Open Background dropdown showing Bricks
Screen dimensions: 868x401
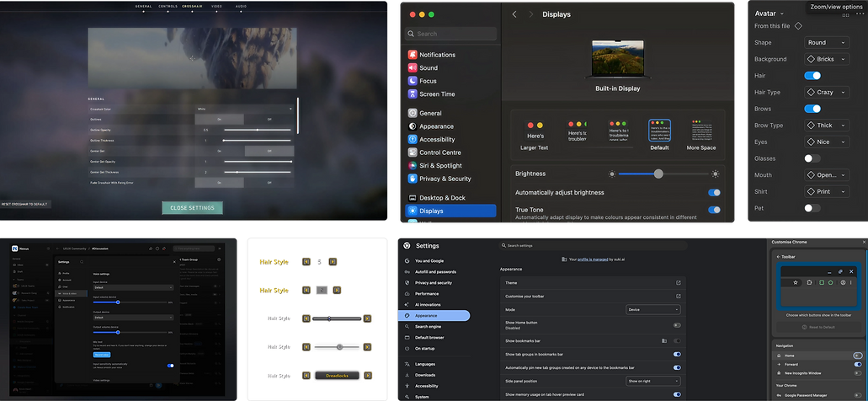(x=827, y=59)
